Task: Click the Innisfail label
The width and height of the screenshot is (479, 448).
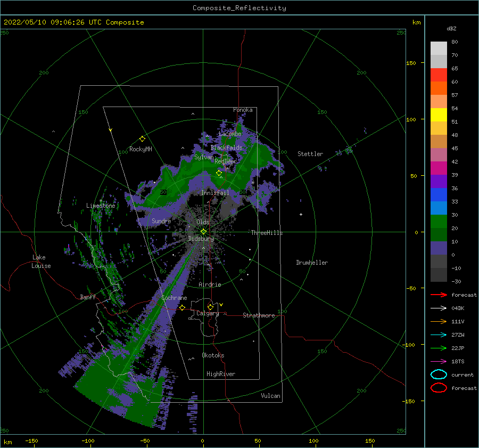Action: [x=215, y=193]
